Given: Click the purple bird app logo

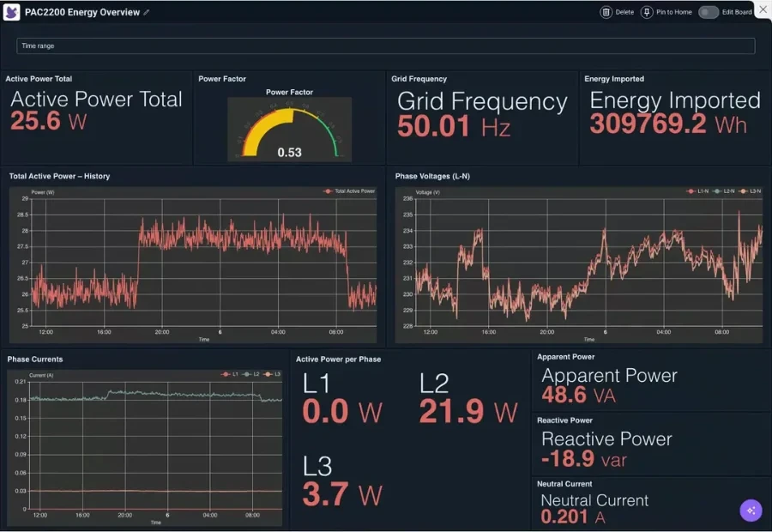Looking at the screenshot, I should tap(11, 12).
